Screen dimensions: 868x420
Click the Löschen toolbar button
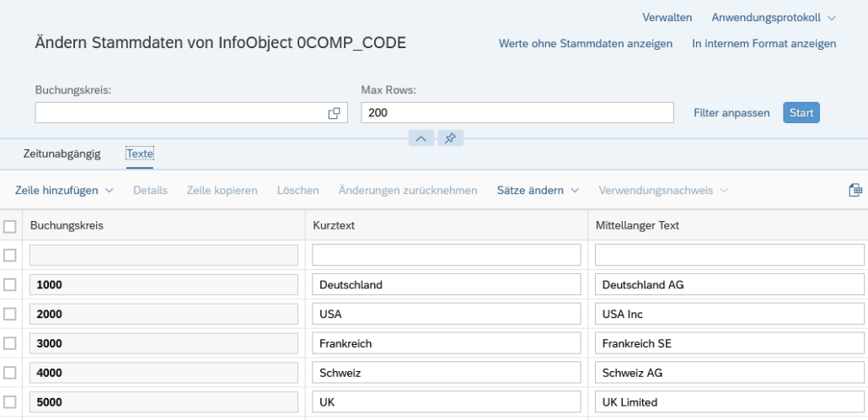[297, 191]
